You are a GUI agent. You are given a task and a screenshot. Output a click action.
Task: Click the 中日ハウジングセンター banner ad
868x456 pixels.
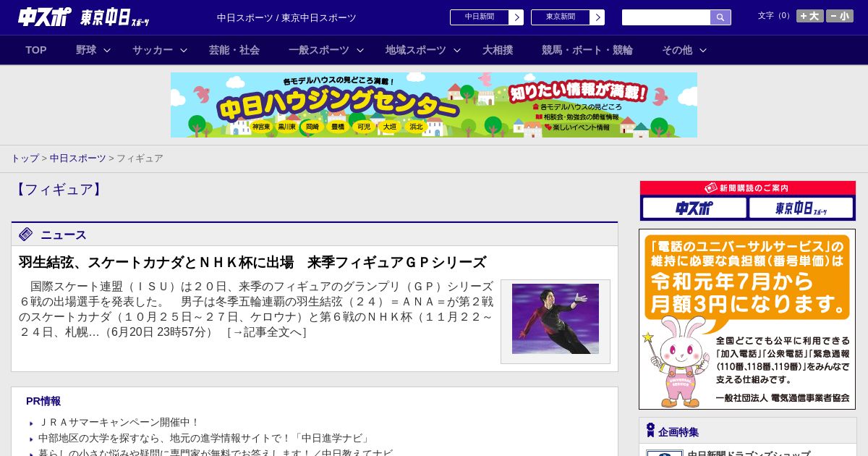coord(434,105)
